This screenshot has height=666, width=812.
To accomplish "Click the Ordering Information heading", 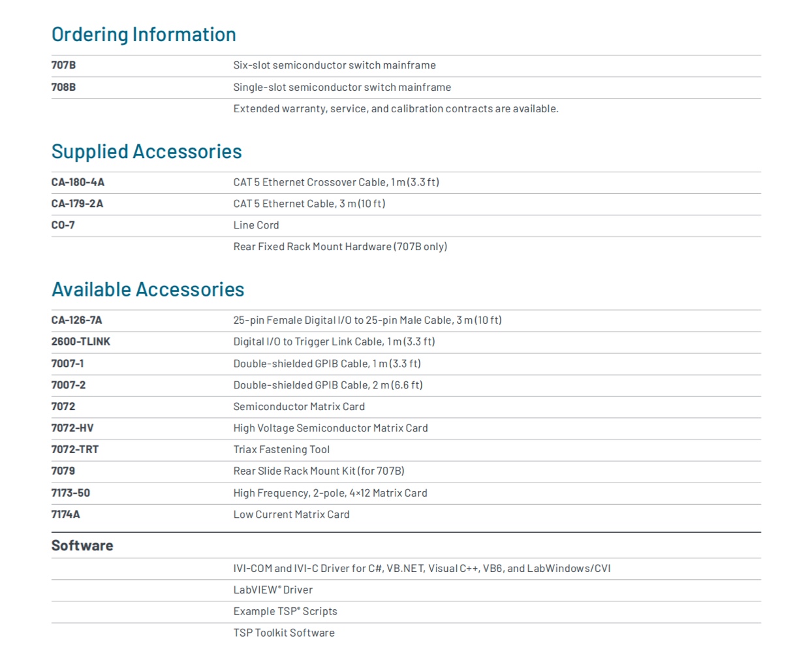I will click(x=144, y=35).
